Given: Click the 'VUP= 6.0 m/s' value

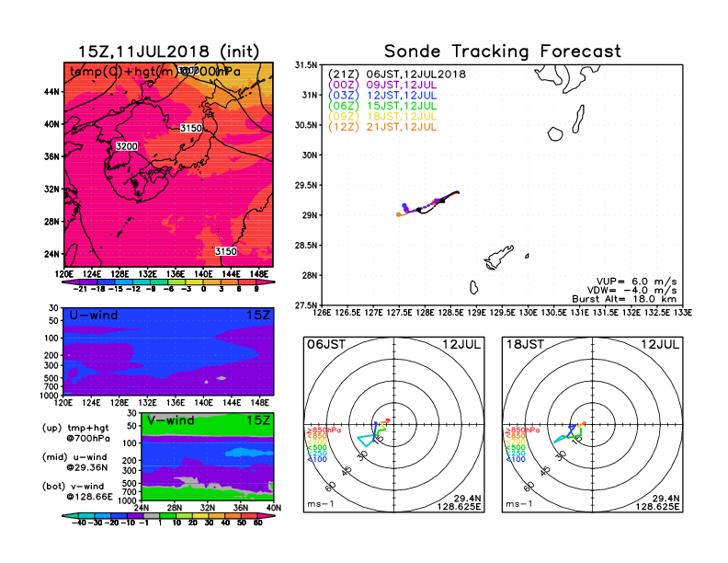Looking at the screenshot, I should (636, 281).
